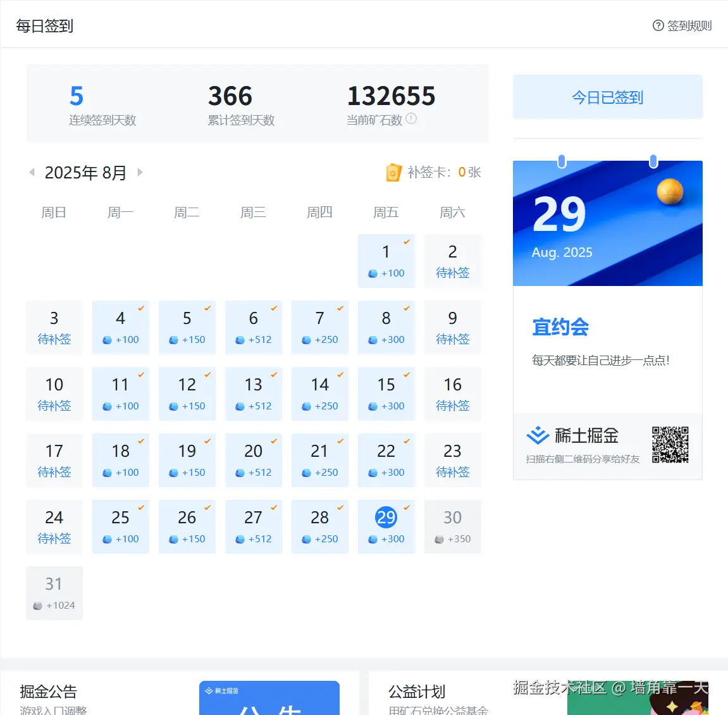The height and width of the screenshot is (715, 728).
Task: Click the info icon beside 当前矿石数
Action: (x=412, y=118)
